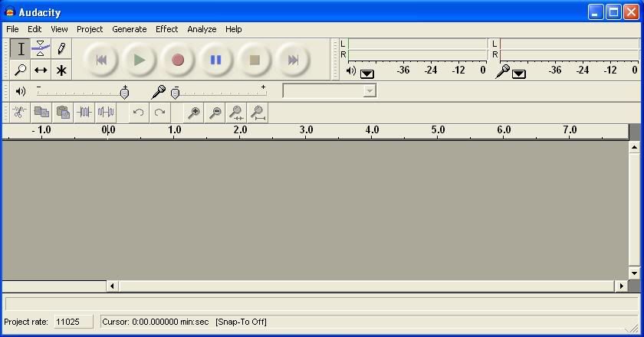Click Fit Selection in window icon
Screen dimensions: 644x337
point(236,112)
